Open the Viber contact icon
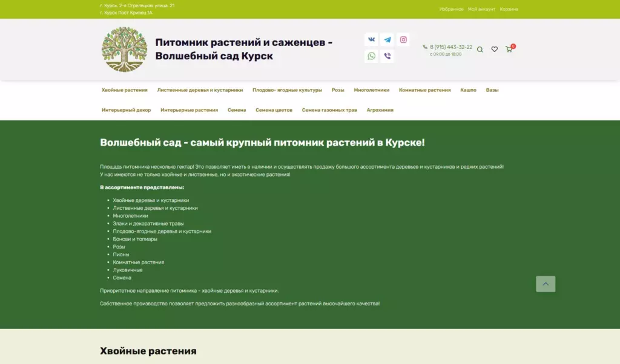Image resolution: width=620 pixels, height=364 pixels. pos(387,56)
